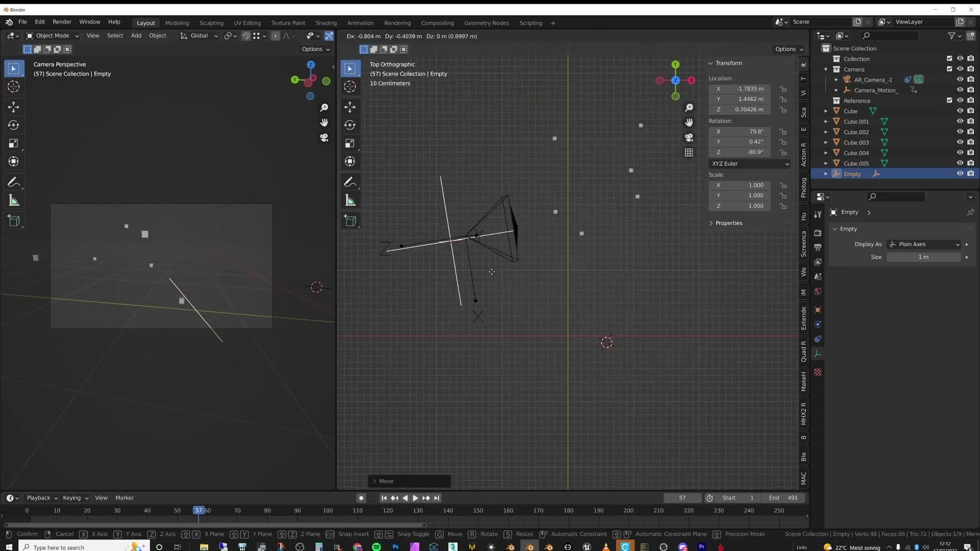Select the Rotate tool in camera viewport
Screen dimensions: 980x551
point(14,125)
